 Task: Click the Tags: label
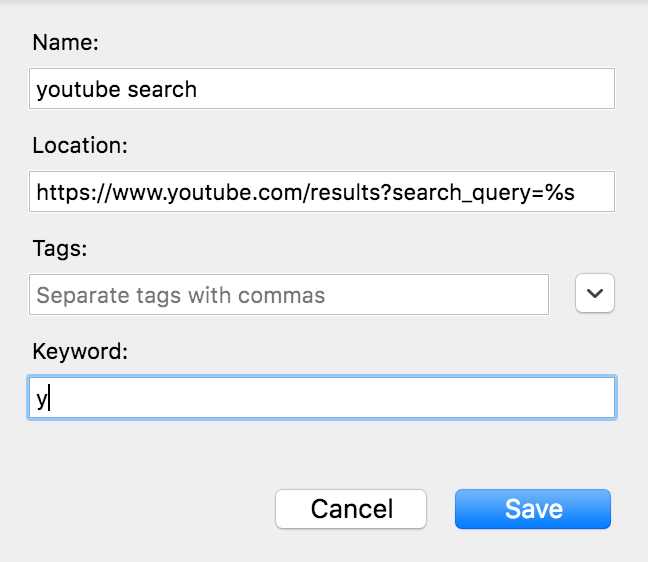[x=60, y=249]
